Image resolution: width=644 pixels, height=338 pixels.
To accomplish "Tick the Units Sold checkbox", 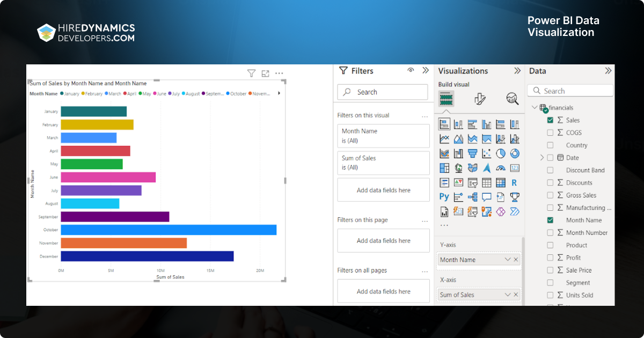I will [x=550, y=295].
